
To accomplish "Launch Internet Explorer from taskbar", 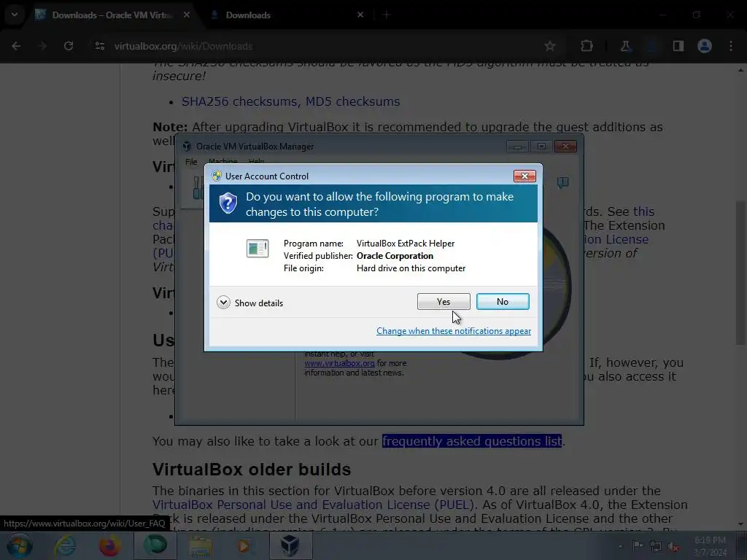I will click(x=65, y=546).
